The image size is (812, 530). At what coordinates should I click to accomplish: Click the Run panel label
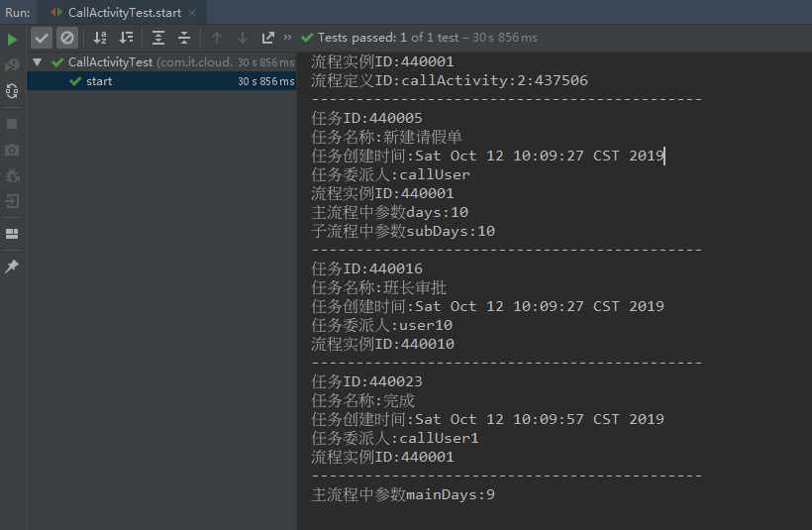pyautogui.click(x=18, y=13)
